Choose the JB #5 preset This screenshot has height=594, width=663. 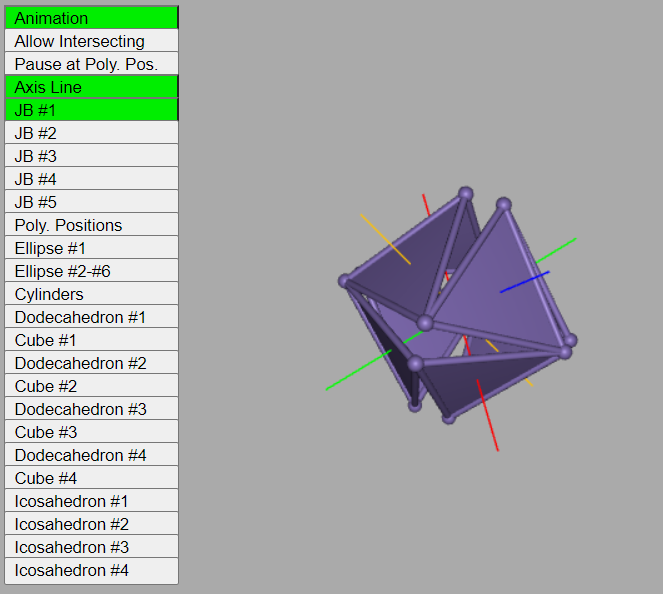tap(91, 202)
